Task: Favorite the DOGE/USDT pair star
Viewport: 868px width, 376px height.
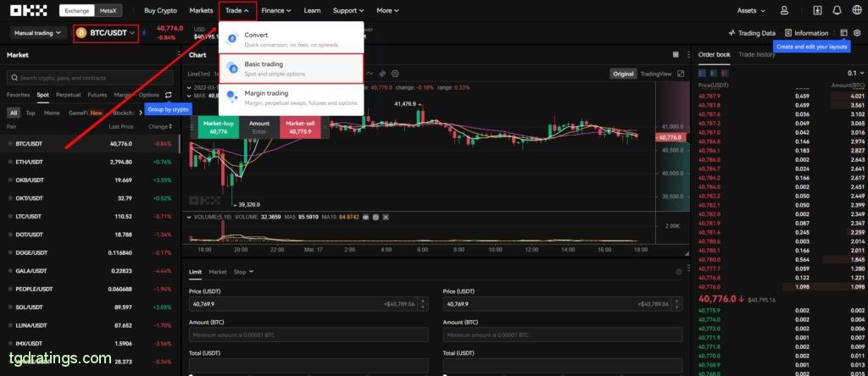Action: coord(10,252)
